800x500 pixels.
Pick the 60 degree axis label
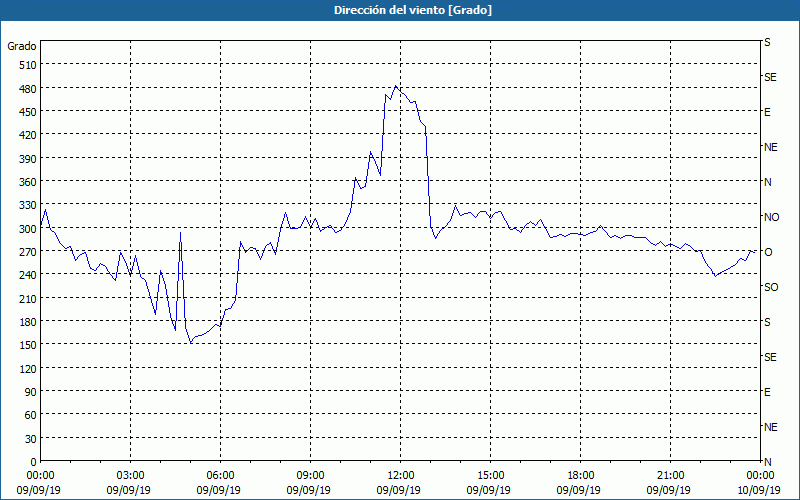click(x=31, y=415)
